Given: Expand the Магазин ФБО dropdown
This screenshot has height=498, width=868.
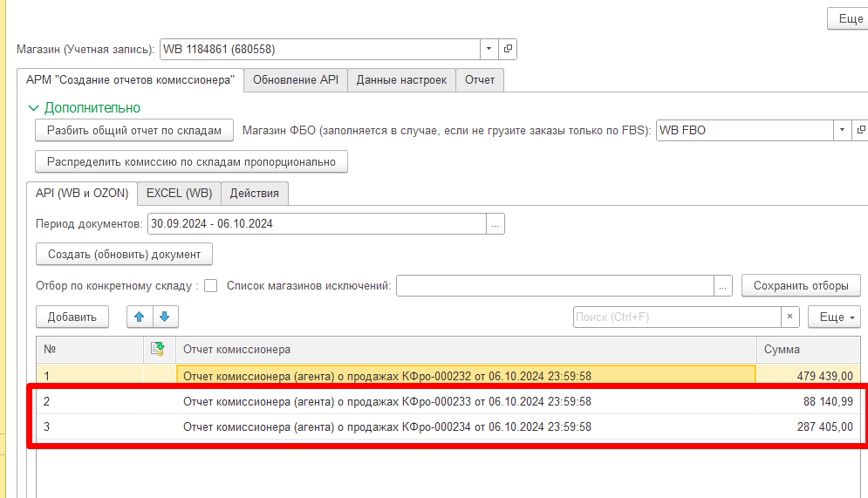Looking at the screenshot, I should [842, 130].
